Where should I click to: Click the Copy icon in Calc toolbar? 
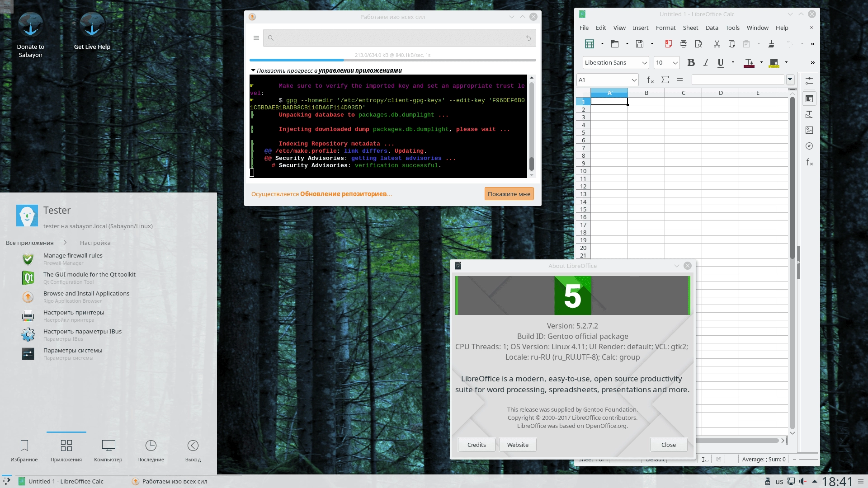(731, 44)
